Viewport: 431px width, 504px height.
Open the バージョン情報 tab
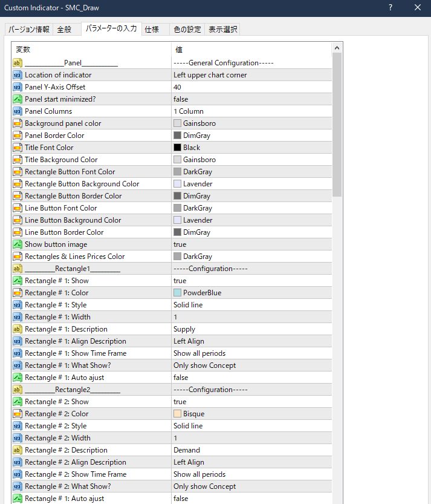29,30
